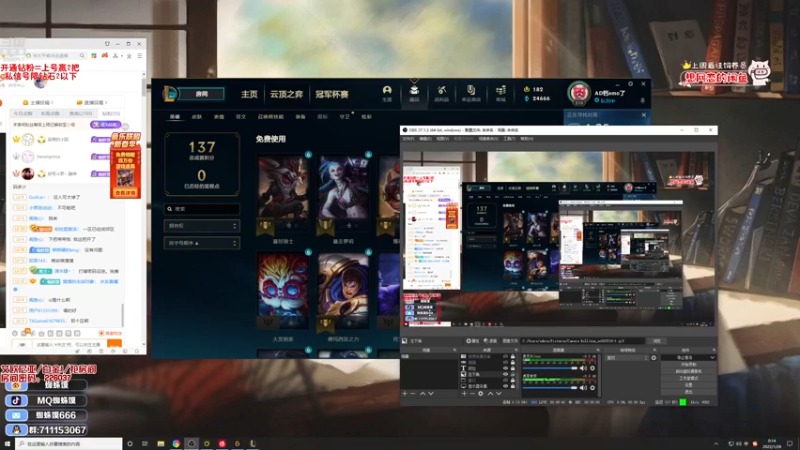
Task: Open OBS source settings gear below sources list
Action: coord(481,393)
